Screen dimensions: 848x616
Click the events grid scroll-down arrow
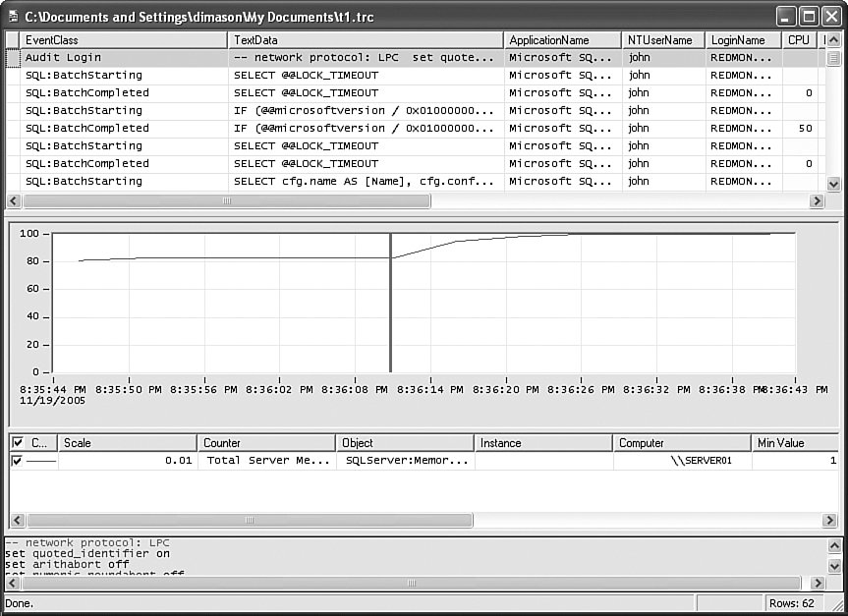tap(833, 184)
